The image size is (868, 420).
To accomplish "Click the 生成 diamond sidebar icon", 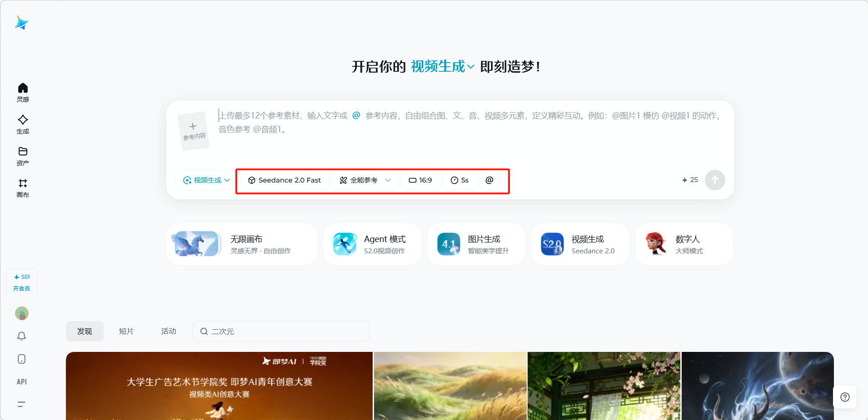I will 23,124.
